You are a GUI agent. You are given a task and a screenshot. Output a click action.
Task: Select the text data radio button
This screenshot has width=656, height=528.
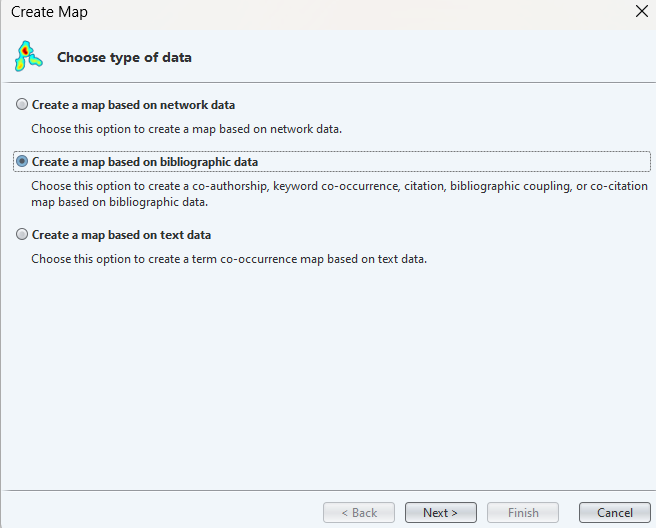[x=22, y=234]
